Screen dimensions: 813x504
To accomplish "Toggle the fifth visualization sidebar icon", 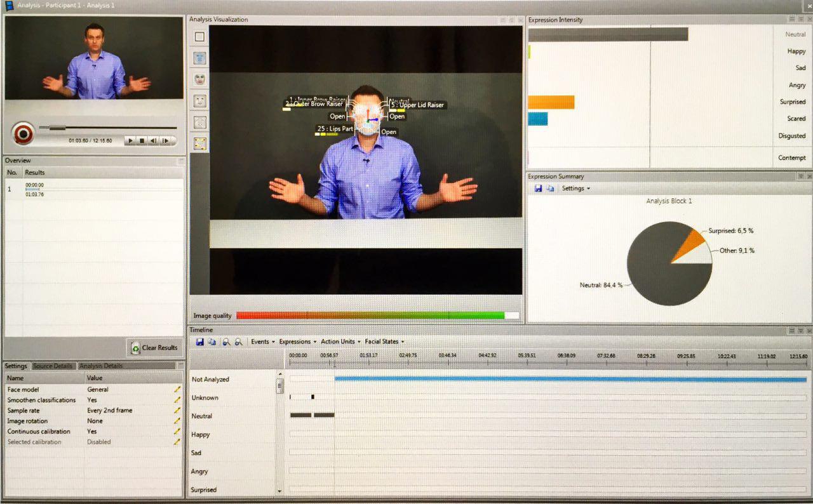I will (200, 123).
